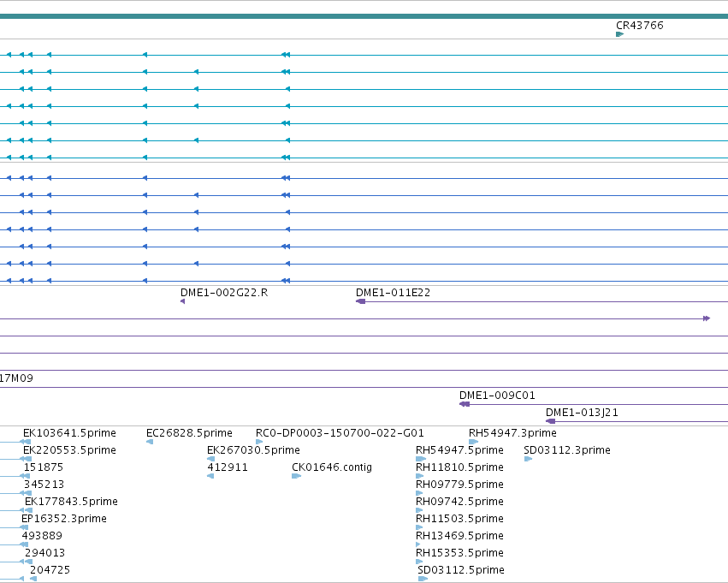Select the RH54947.3prime label
The width and height of the screenshot is (728, 583).
click(x=512, y=433)
